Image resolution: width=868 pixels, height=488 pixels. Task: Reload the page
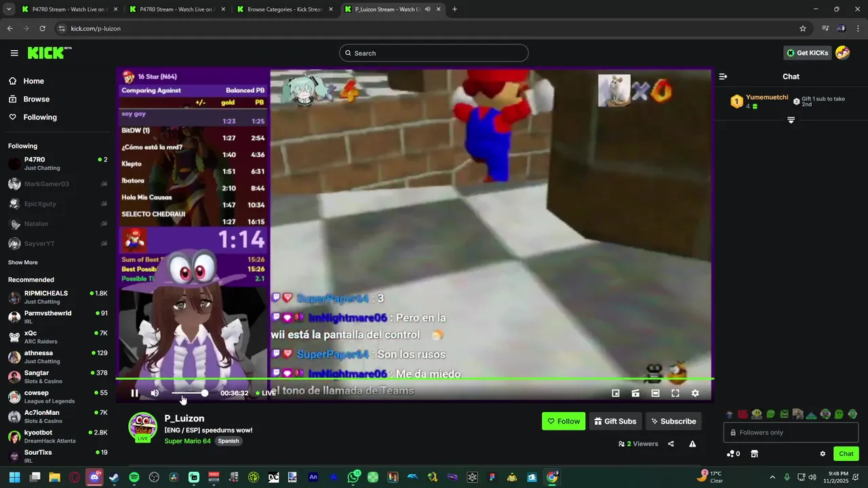(x=42, y=28)
